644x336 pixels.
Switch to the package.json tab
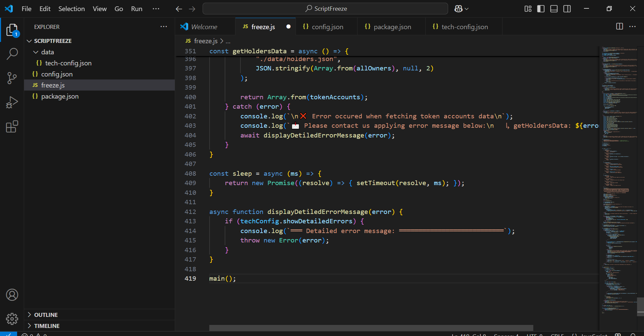(x=392, y=27)
